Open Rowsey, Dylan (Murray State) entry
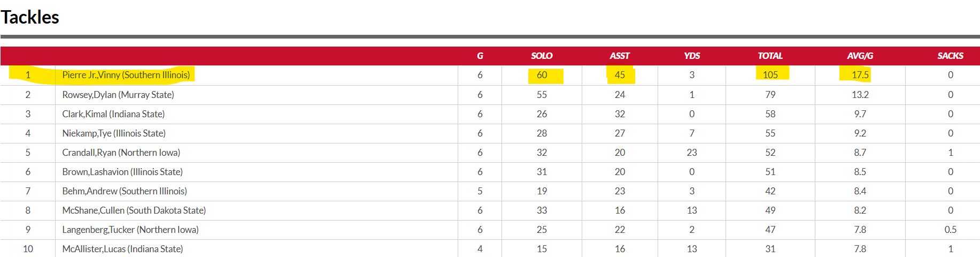The height and width of the screenshot is (257, 980). 118,95
